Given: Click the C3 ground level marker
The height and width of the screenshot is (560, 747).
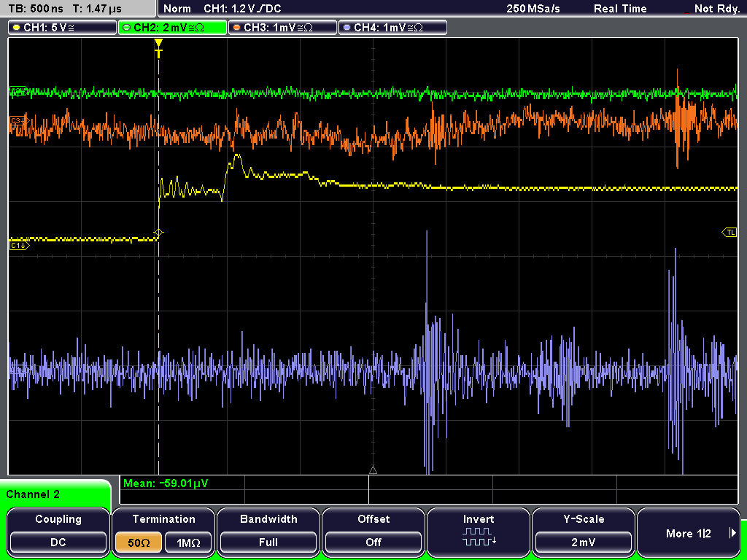Looking at the screenshot, I should [x=18, y=121].
